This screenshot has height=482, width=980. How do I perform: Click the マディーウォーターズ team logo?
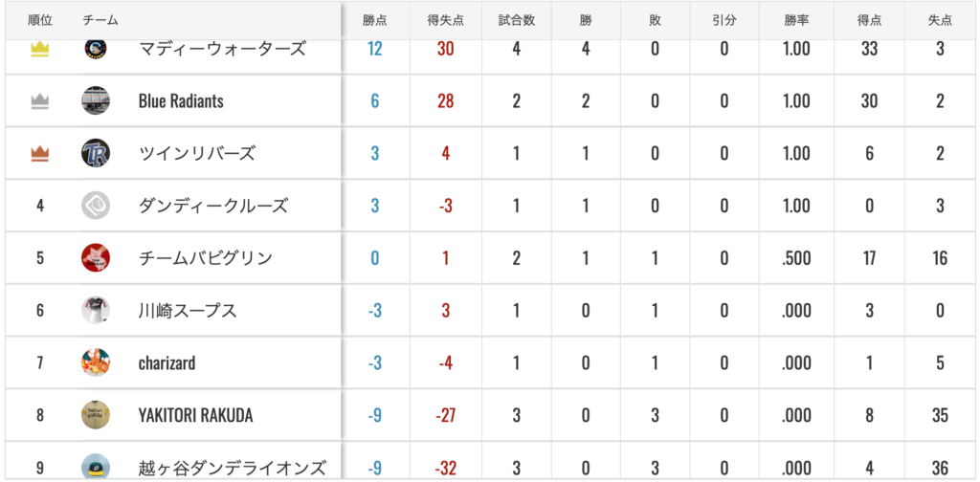coord(96,50)
